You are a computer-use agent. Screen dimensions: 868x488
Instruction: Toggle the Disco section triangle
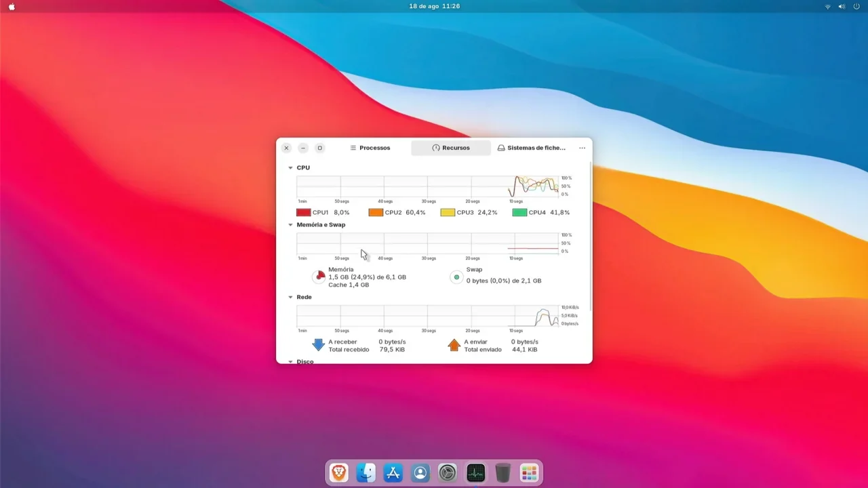(x=291, y=361)
